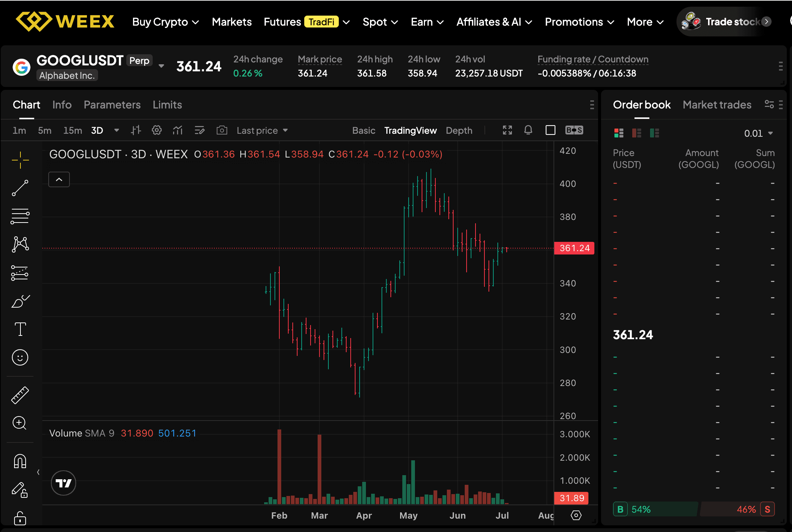Expand the Promotions menu
This screenshot has width=792, height=532.
[x=580, y=22]
